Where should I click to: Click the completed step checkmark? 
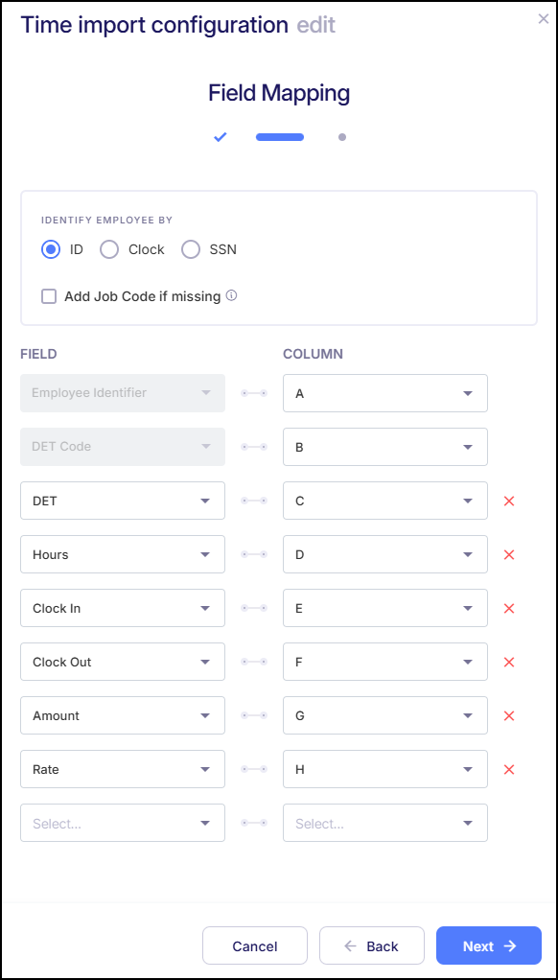coord(220,136)
